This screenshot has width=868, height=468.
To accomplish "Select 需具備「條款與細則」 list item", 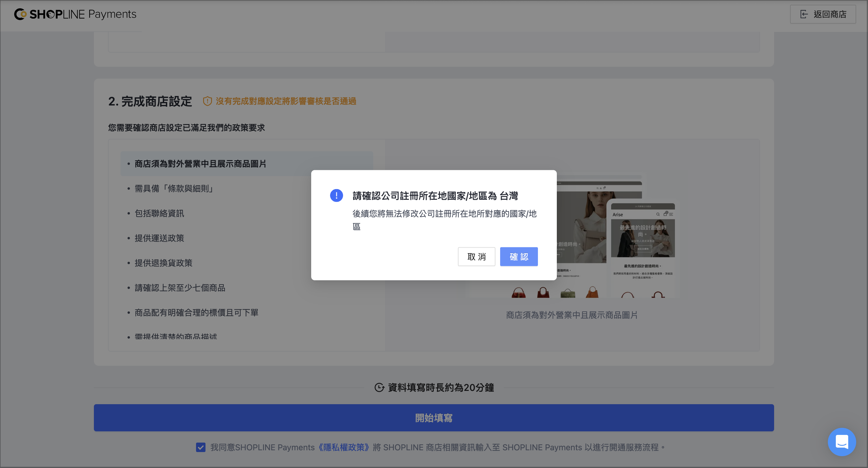I will coord(174,188).
